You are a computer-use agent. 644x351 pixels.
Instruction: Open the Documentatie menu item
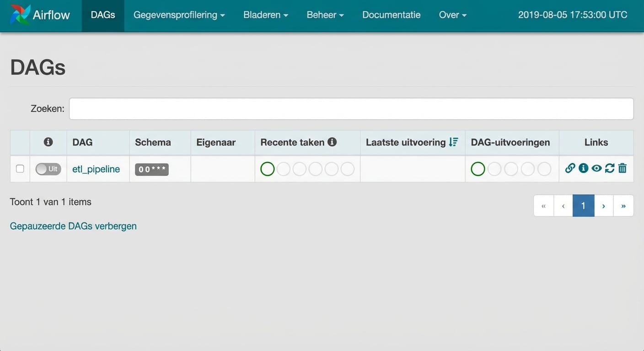tap(391, 15)
